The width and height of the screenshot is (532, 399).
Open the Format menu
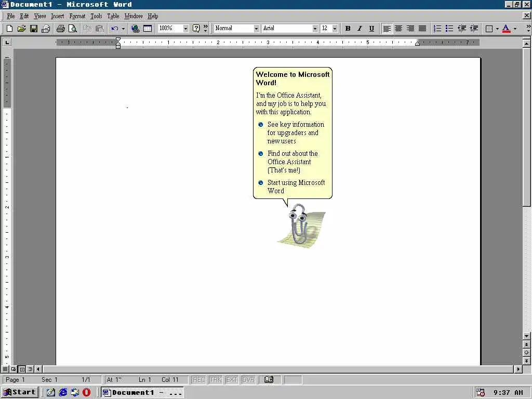pyautogui.click(x=77, y=16)
